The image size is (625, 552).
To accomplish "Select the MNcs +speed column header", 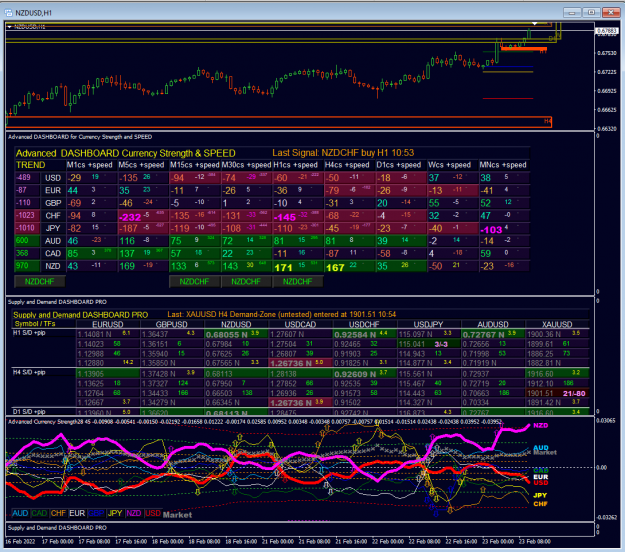I will pos(503,165).
